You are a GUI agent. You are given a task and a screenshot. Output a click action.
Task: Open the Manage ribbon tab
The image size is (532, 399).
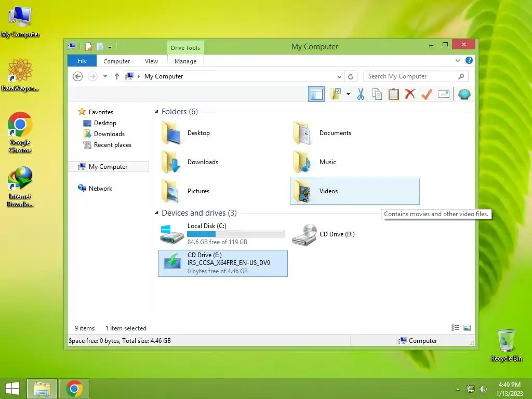coord(185,61)
